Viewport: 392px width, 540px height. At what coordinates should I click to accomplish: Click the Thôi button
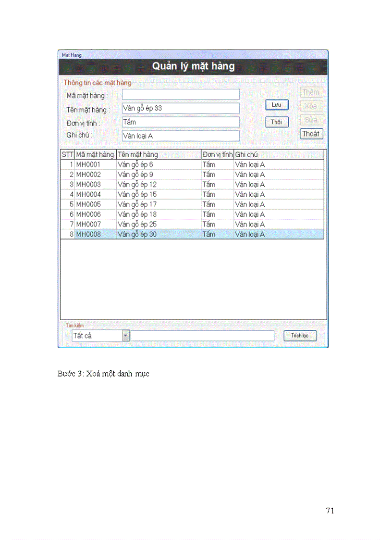(x=277, y=122)
